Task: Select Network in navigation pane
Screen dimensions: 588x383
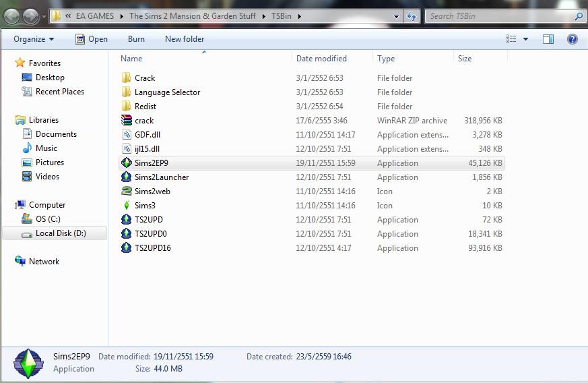Action: point(44,262)
